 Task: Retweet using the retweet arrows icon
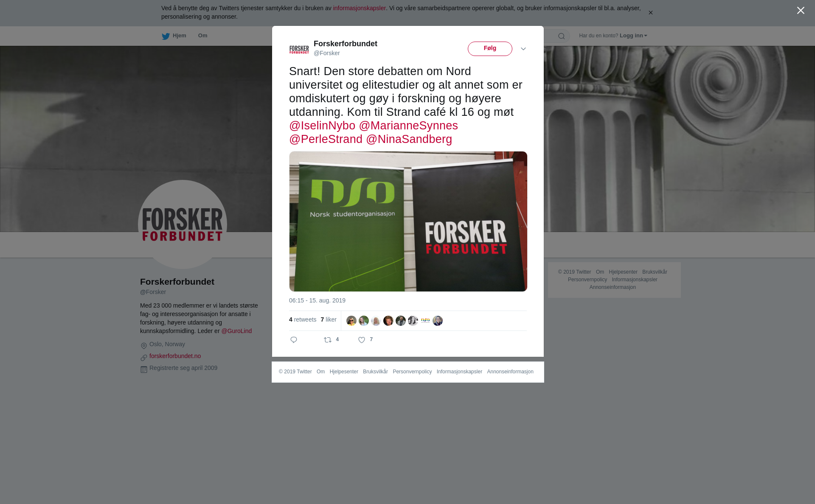(x=328, y=340)
